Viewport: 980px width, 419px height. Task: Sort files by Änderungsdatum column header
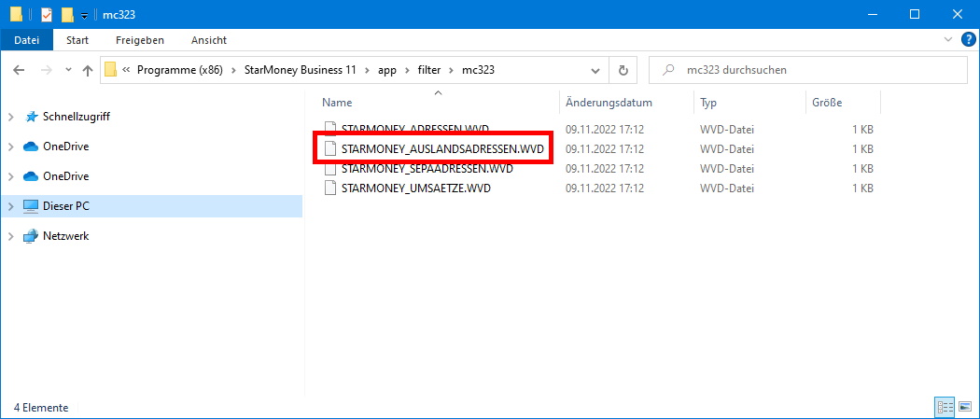[x=609, y=103]
